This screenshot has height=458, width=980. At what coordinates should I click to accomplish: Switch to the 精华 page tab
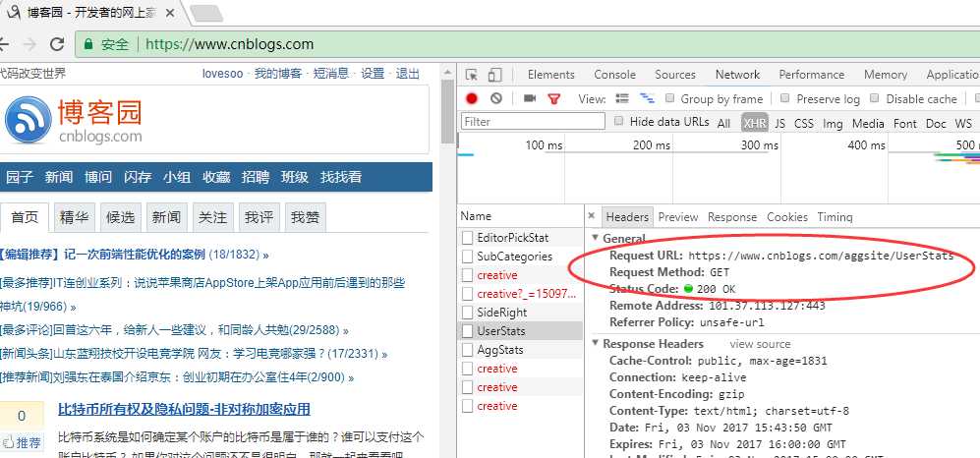(74, 217)
